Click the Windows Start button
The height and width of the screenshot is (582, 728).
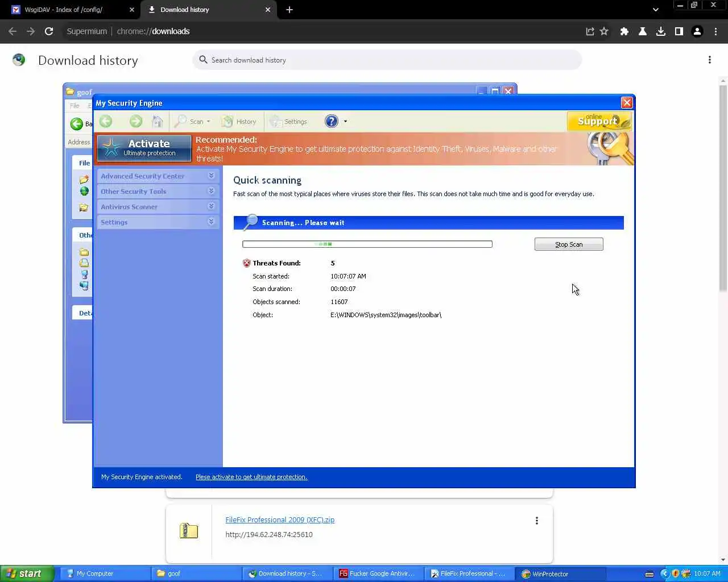[x=27, y=573]
